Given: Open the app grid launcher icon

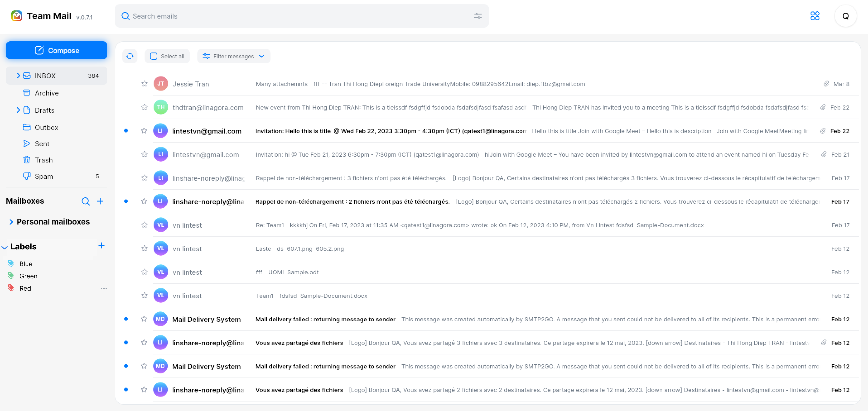Looking at the screenshot, I should (x=814, y=16).
